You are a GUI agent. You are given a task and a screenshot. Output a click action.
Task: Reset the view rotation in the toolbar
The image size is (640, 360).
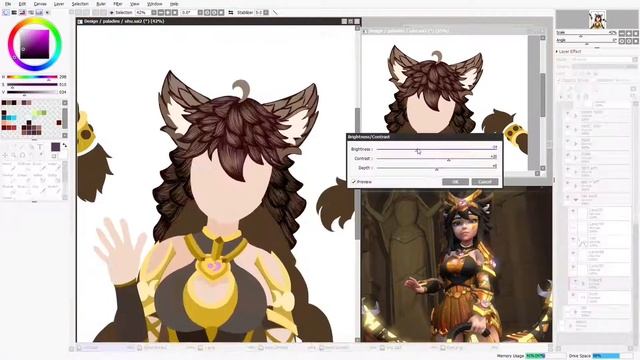(x=221, y=12)
